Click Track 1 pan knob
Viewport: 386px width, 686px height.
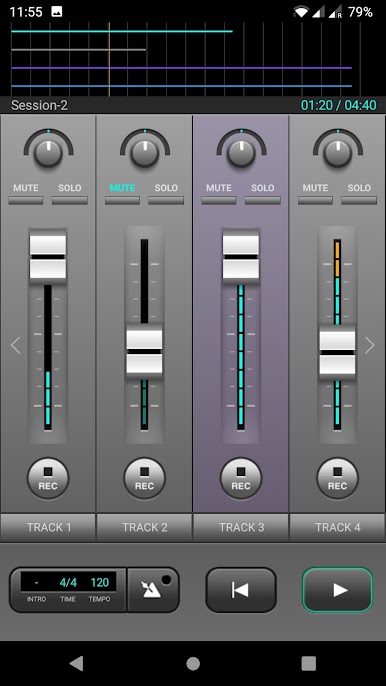coord(48,153)
